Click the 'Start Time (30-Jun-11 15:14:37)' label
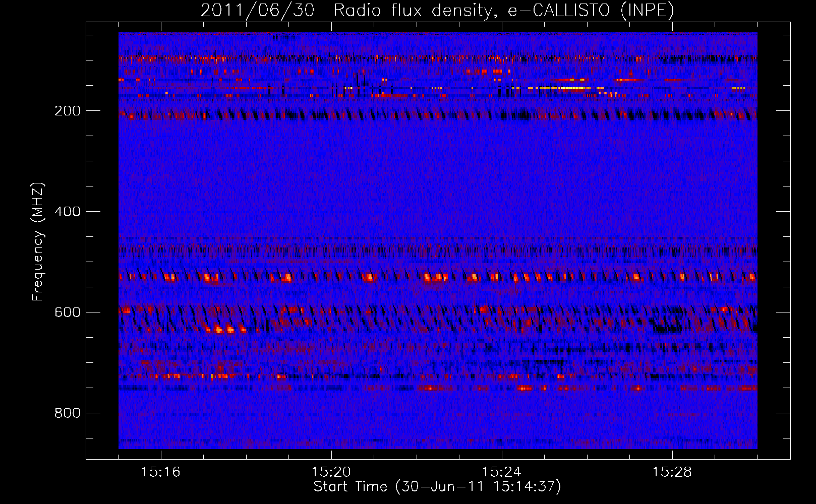 [437, 487]
